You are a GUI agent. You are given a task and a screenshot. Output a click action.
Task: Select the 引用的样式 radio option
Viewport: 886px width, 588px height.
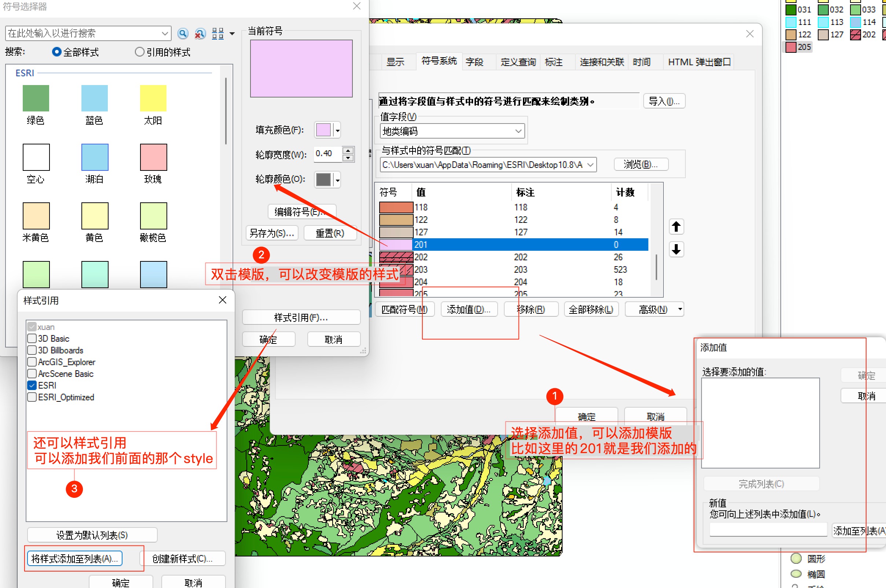(x=140, y=52)
